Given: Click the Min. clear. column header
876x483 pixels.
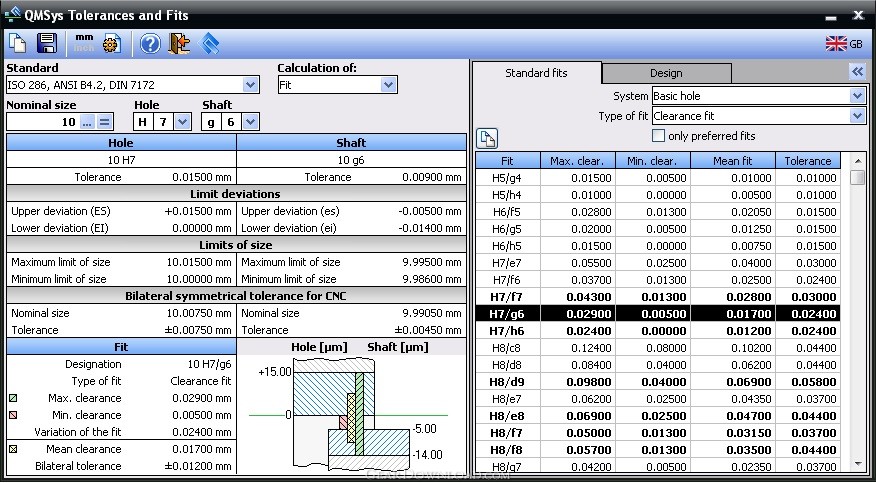Looking at the screenshot, I should click(x=652, y=161).
